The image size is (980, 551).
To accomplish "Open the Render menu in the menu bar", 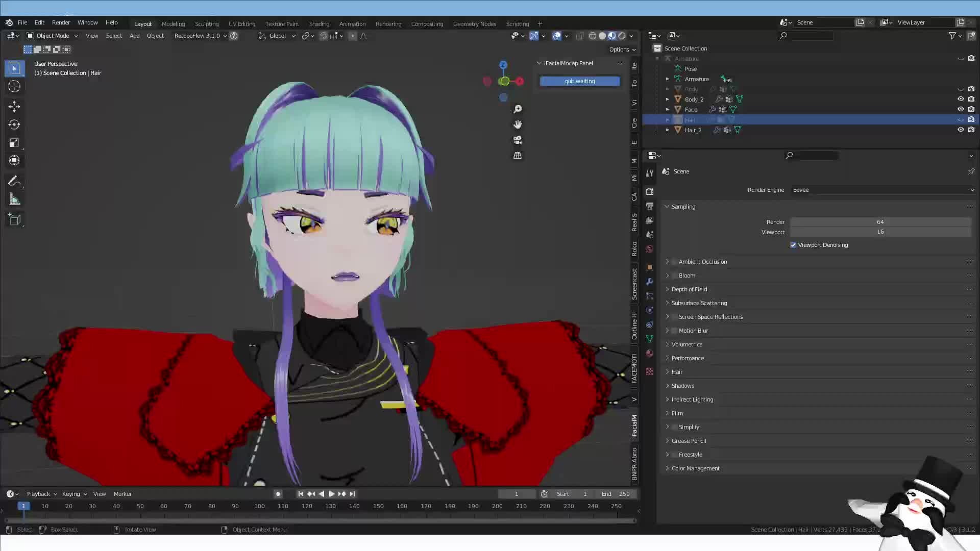I will [61, 22].
